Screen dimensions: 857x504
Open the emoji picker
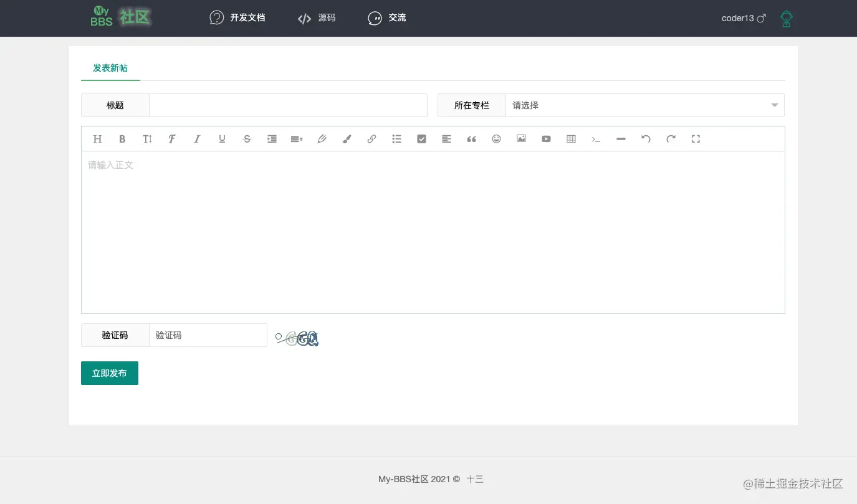click(x=496, y=139)
